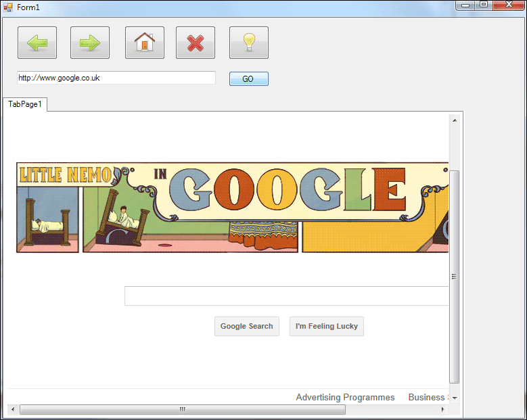527x420 pixels.
Task: Click the vertical scrollbar down arrow
Action: (x=455, y=398)
